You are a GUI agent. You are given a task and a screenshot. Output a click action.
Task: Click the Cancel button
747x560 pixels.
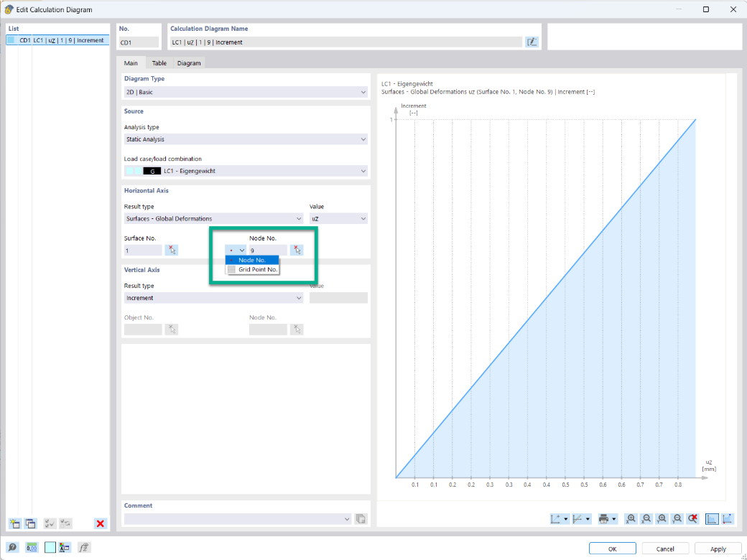pos(665,549)
